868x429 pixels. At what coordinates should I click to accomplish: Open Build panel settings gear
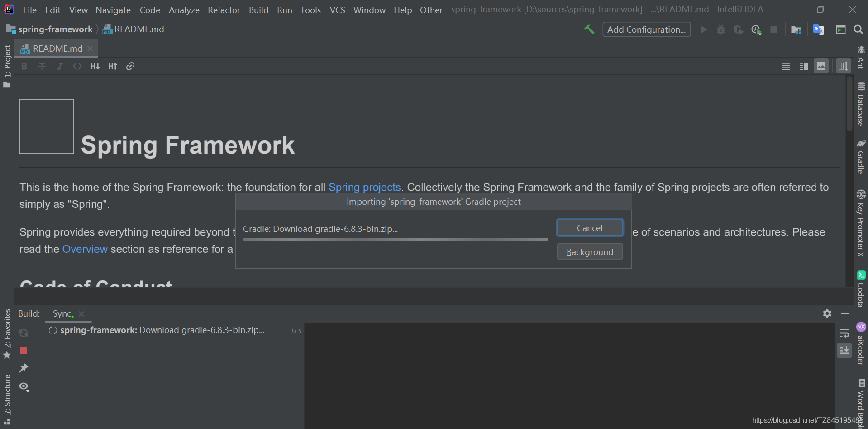(x=827, y=313)
